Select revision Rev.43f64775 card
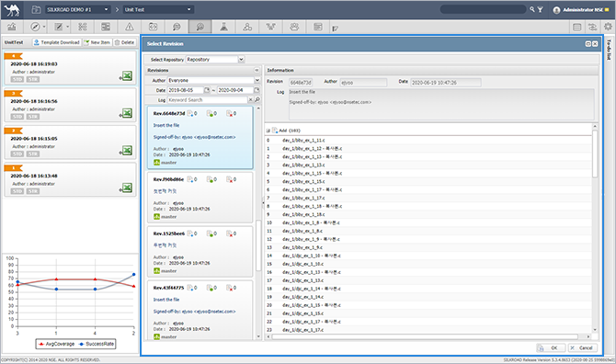This screenshot has width=616, height=364. [200, 310]
